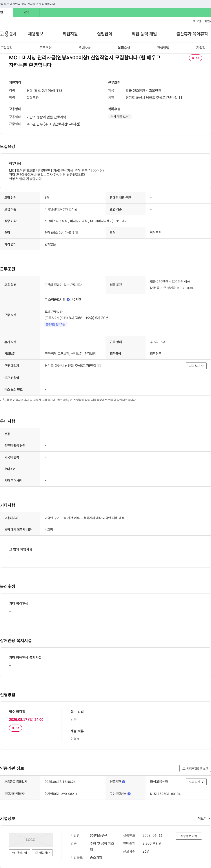
Task: Expand 지도 보기 for 근무 예정지
Action: tap(196, 366)
